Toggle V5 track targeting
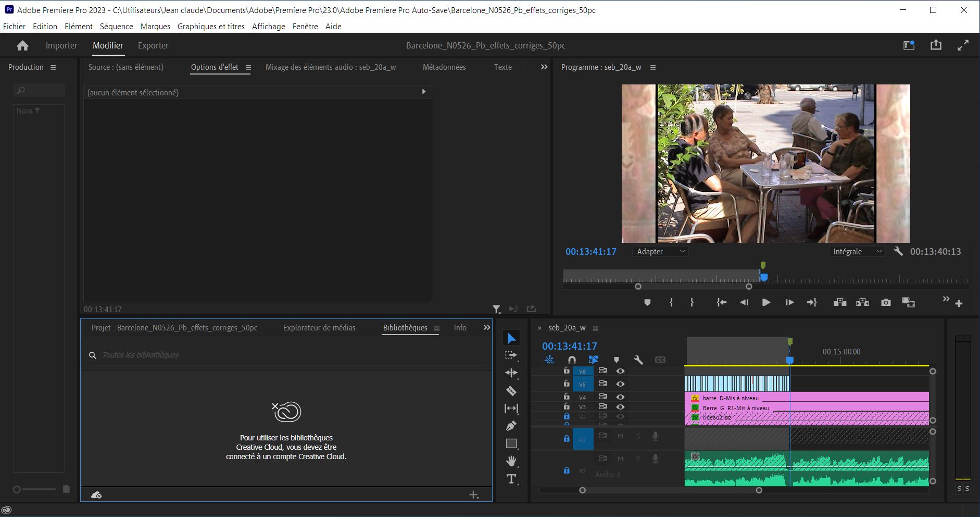This screenshot has width=980, height=517. [583, 385]
